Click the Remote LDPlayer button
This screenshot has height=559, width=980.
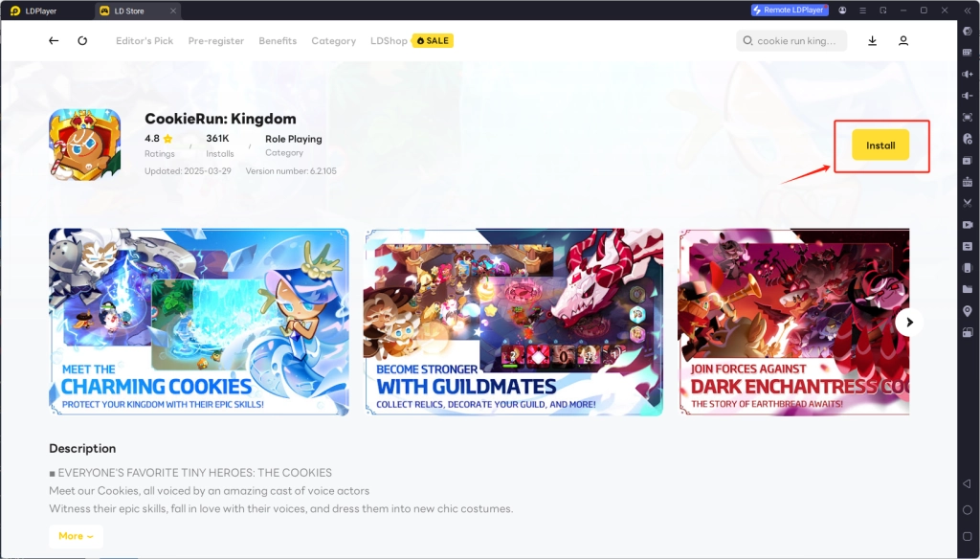click(x=790, y=10)
